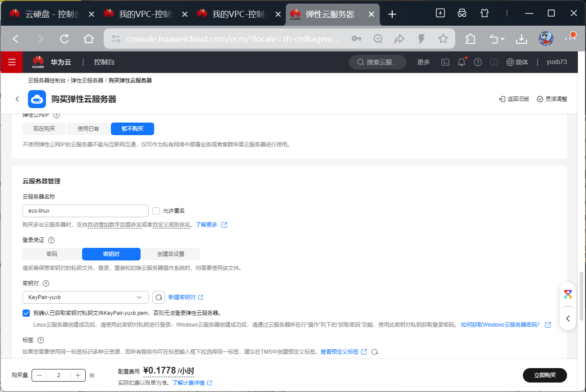This screenshot has height=392, width=586.
Task: Choose 创建后设置 as login credential
Action: (x=171, y=254)
